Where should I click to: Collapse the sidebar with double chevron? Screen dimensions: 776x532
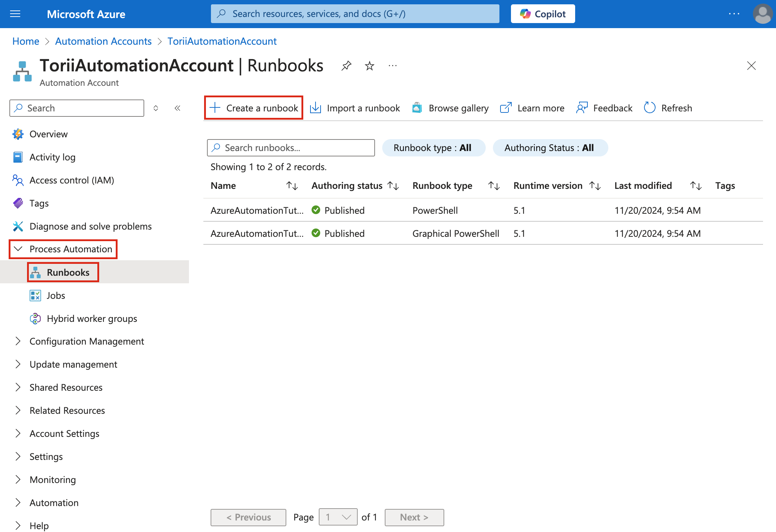coord(177,108)
